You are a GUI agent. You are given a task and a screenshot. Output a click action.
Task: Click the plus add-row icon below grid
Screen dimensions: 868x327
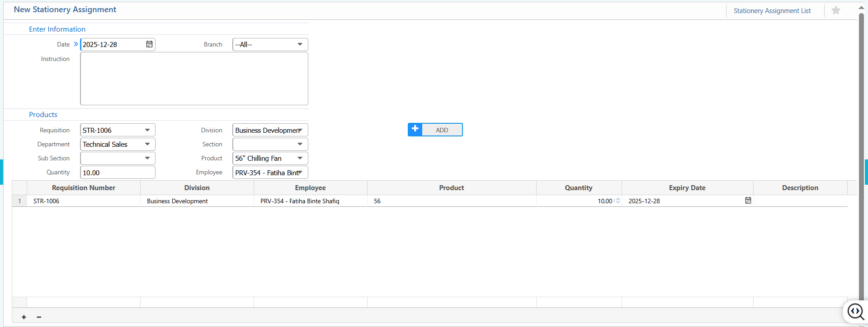tap(24, 317)
